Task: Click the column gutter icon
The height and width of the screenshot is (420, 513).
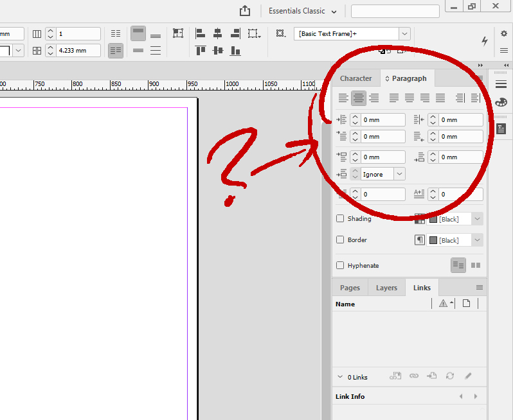Action: (x=37, y=51)
